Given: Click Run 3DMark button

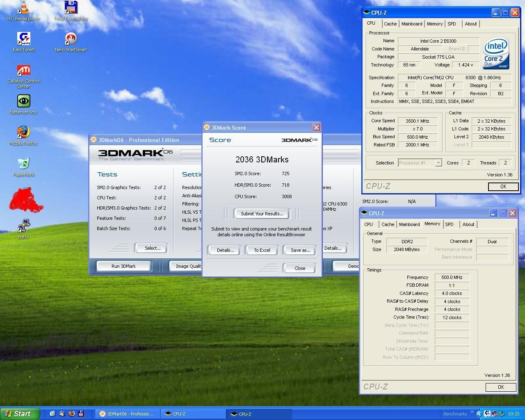Looking at the screenshot, I should (123, 266).
